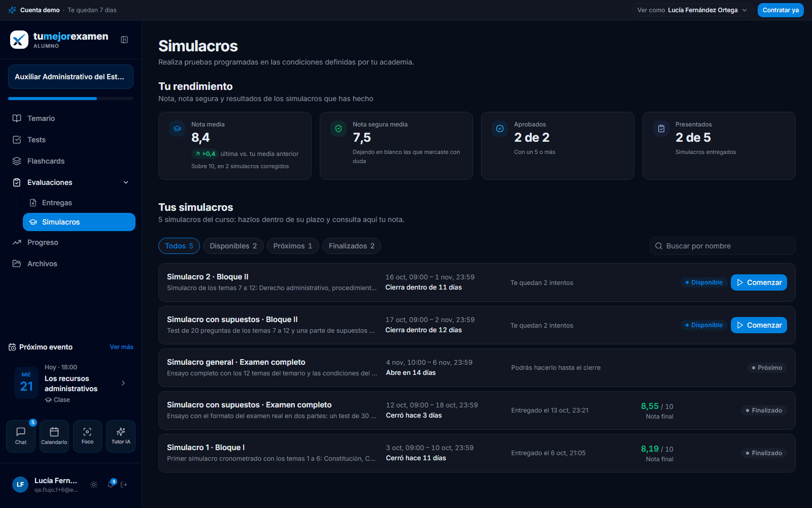Click the course progress bar

click(71, 99)
